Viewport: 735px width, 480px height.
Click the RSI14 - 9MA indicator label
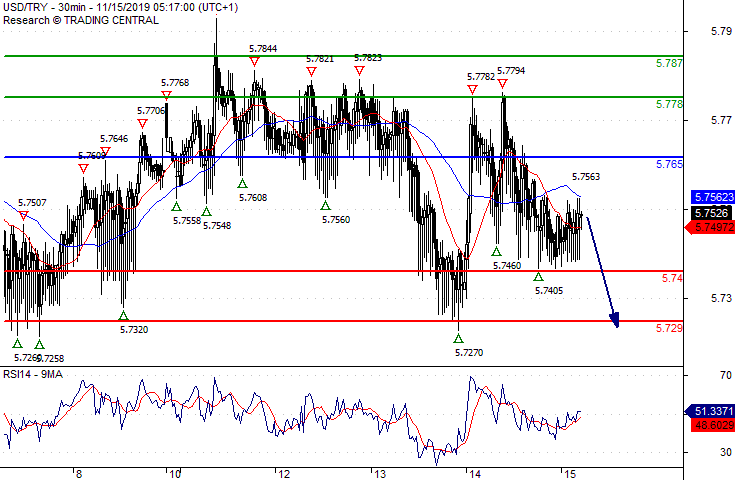[x=33, y=374]
